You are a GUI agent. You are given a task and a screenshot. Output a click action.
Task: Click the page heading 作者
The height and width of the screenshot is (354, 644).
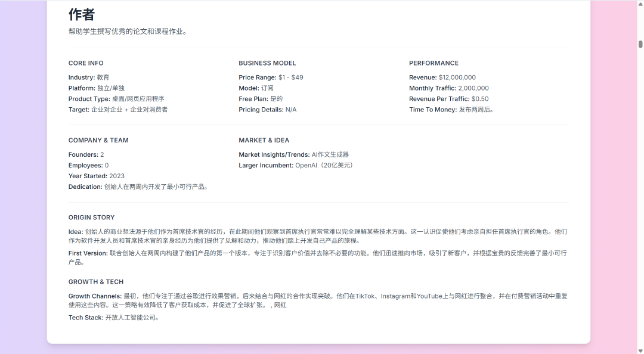pyautogui.click(x=81, y=15)
